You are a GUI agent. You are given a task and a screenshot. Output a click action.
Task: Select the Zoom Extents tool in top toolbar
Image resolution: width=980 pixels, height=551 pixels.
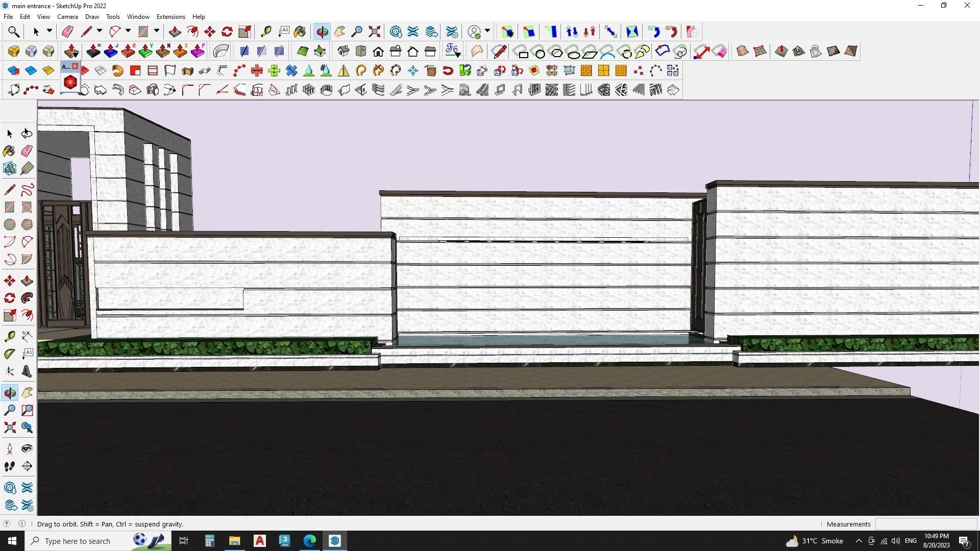(x=375, y=32)
